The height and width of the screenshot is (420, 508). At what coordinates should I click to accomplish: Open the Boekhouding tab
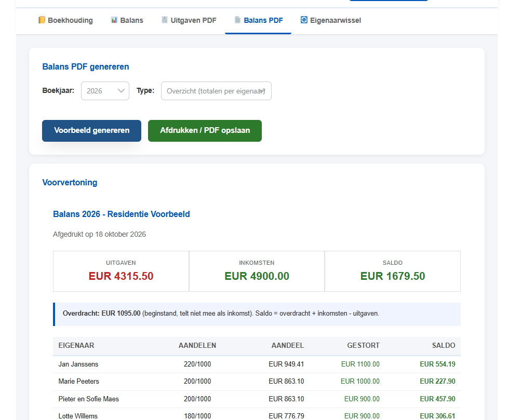coord(65,20)
